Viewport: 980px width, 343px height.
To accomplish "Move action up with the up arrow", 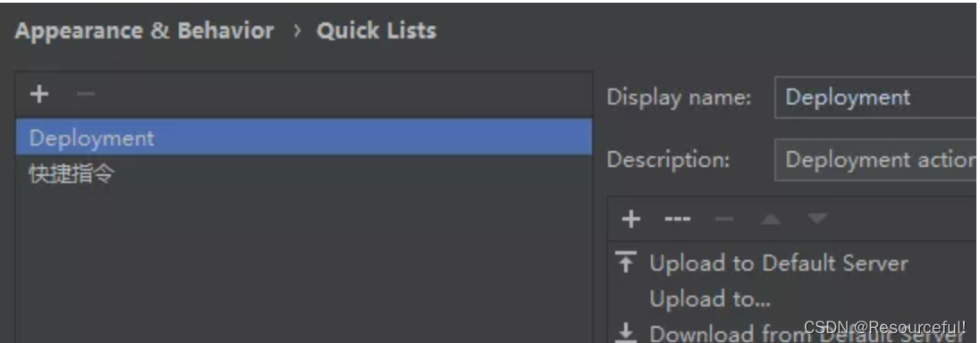I will coord(771,220).
